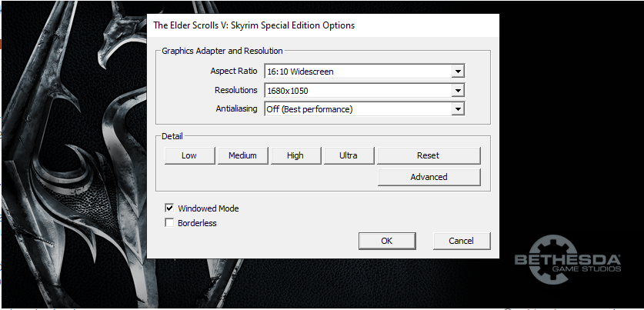Select the High detail preset
The width and height of the screenshot is (644, 310).
(295, 155)
